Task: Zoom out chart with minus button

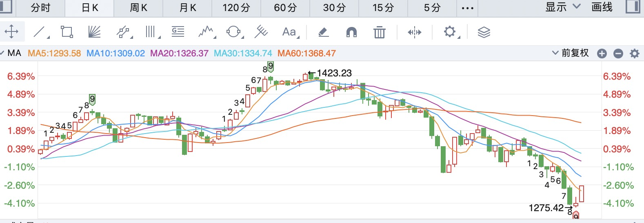Action: (x=618, y=54)
